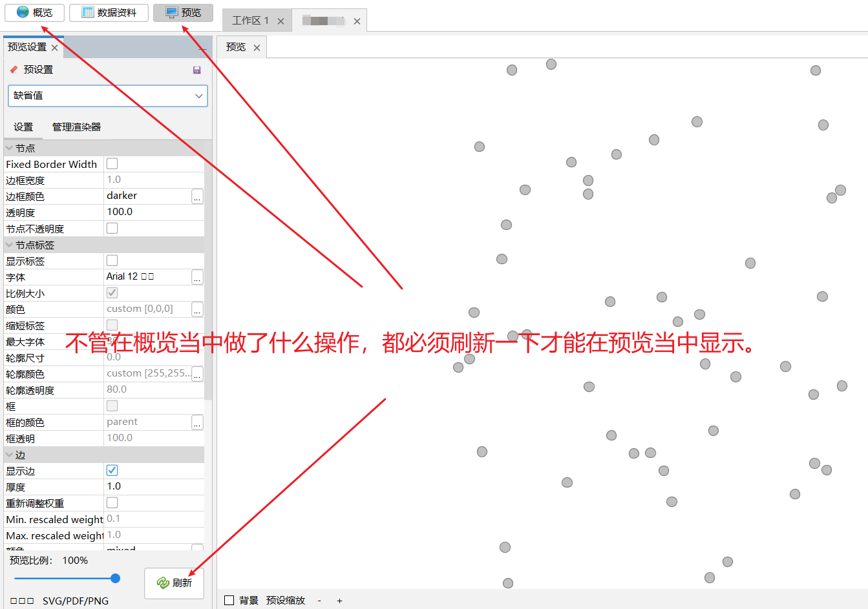Open the 边框颜色 color picker ellipsis
This screenshot has height=609, width=868.
pos(198,196)
